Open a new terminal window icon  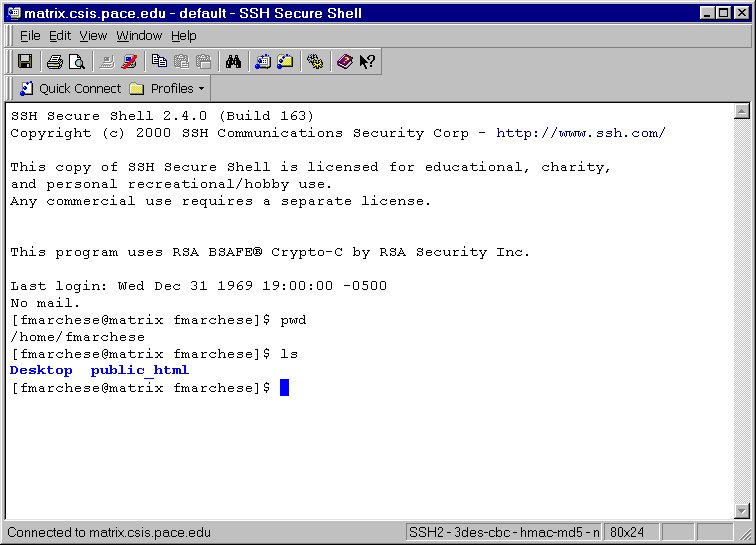click(x=263, y=62)
